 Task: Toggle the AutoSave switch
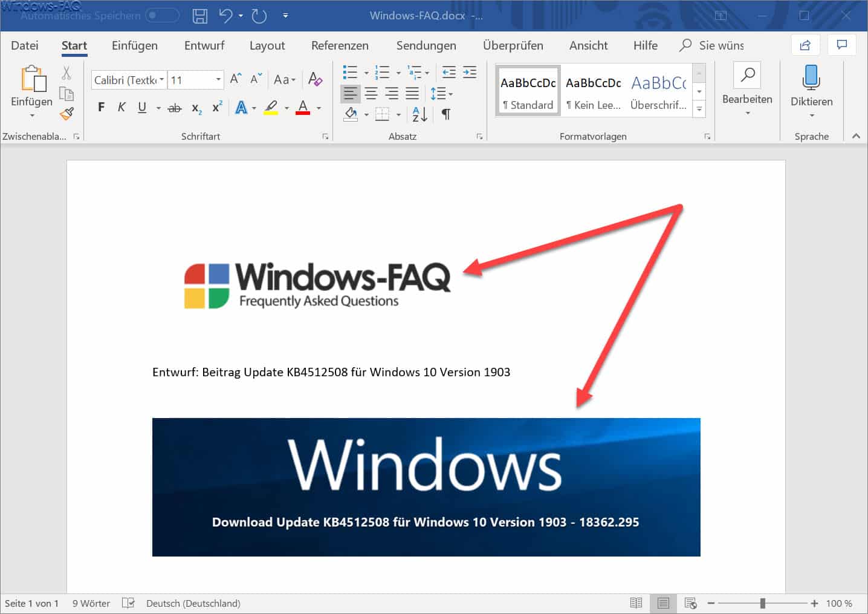coord(162,15)
